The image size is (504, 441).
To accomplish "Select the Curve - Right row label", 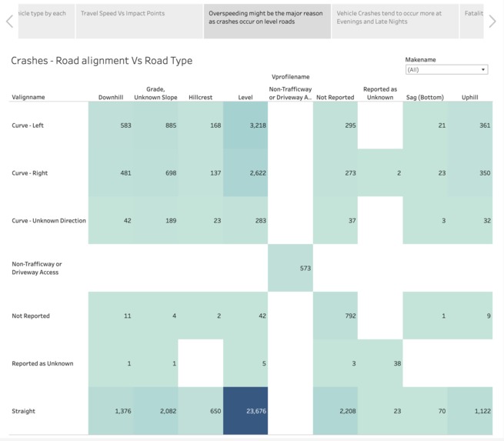I will [29, 173].
